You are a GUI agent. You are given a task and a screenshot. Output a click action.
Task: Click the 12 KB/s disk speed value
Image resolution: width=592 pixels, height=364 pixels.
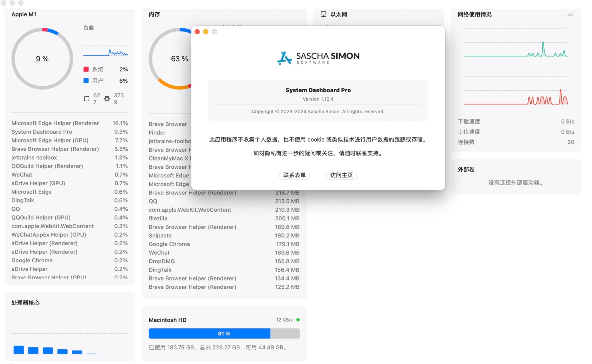[x=284, y=320]
